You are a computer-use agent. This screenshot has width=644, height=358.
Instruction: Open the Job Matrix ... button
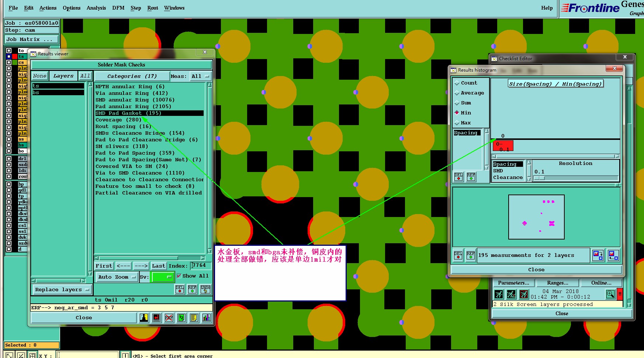click(x=32, y=39)
